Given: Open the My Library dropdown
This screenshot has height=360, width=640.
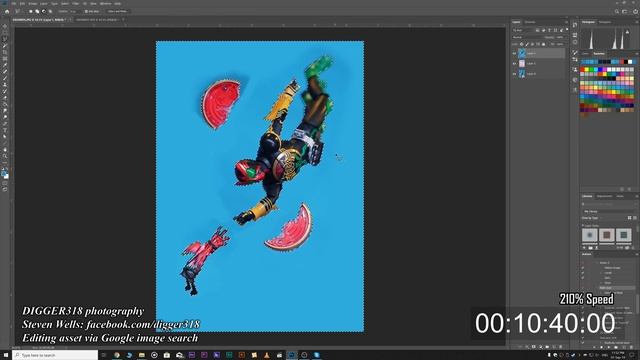Looking at the screenshot, I should (x=609, y=211).
